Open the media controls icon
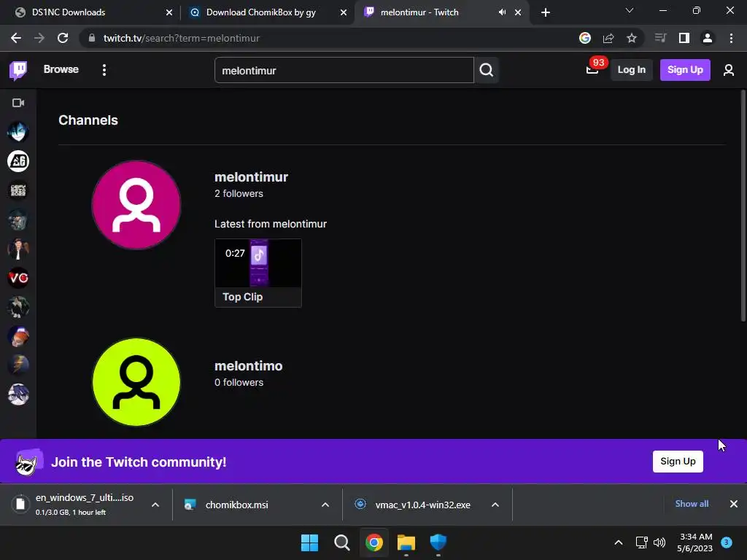The height and width of the screenshot is (560, 747). tap(660, 38)
